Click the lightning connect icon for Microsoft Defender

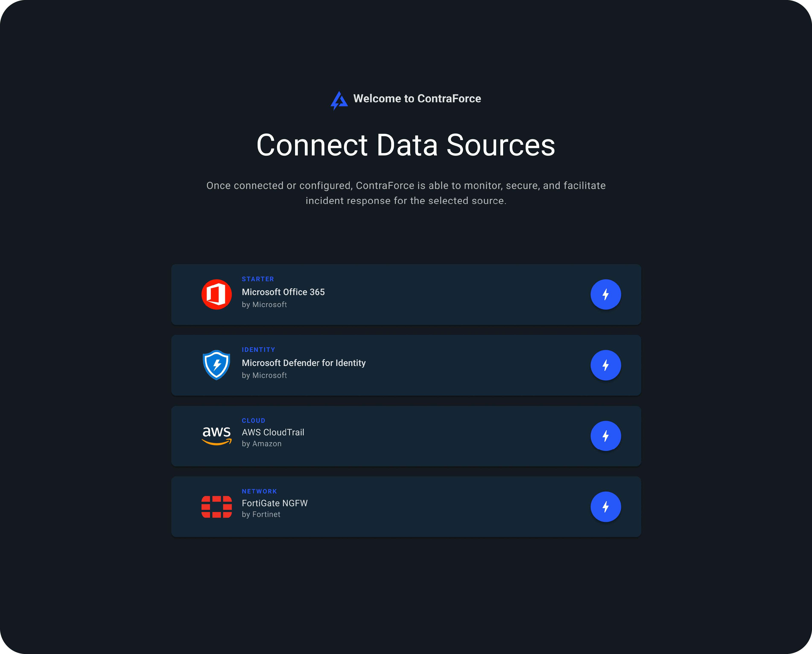point(606,365)
